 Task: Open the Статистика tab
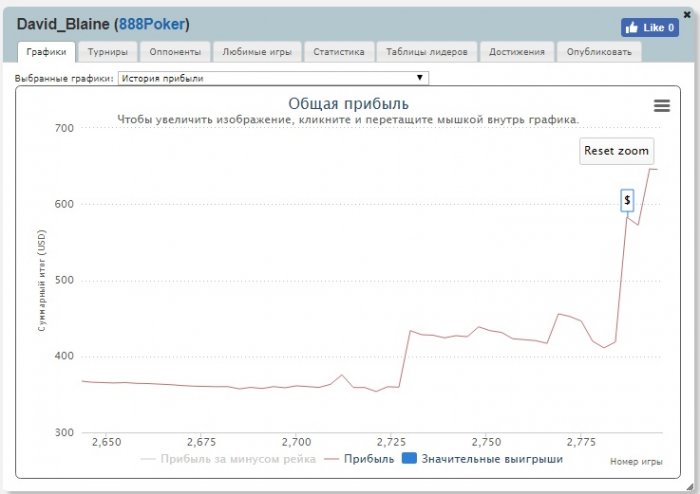click(339, 52)
